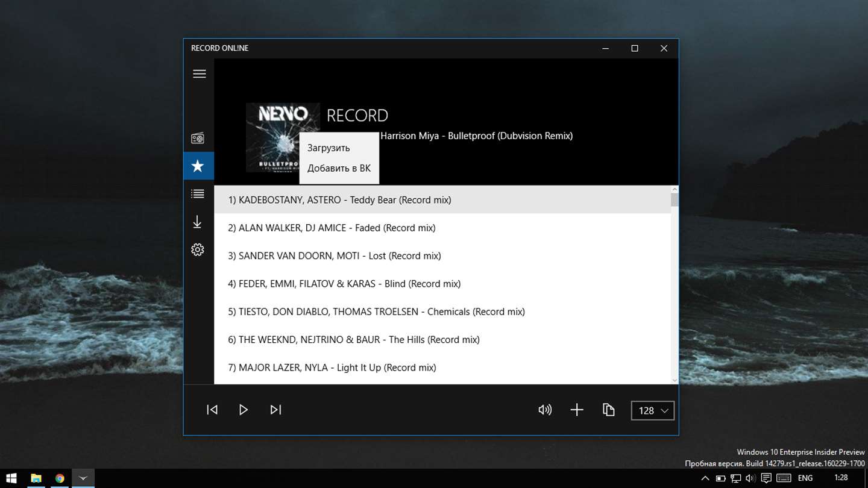Open the volume speaker control in player
868x488 pixels.
click(545, 410)
